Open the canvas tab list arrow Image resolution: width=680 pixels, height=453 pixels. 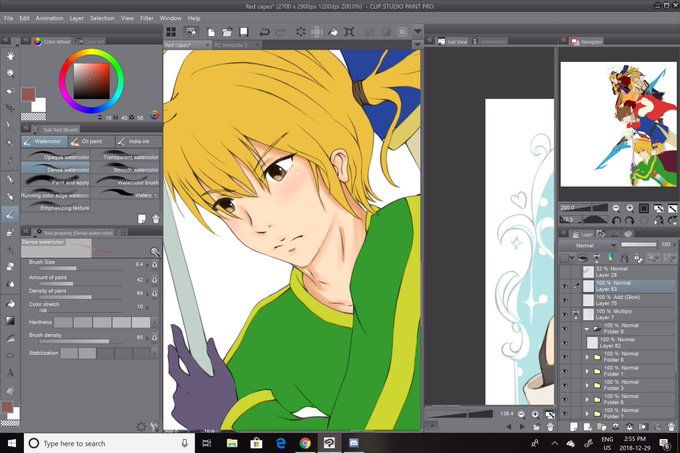point(417,45)
